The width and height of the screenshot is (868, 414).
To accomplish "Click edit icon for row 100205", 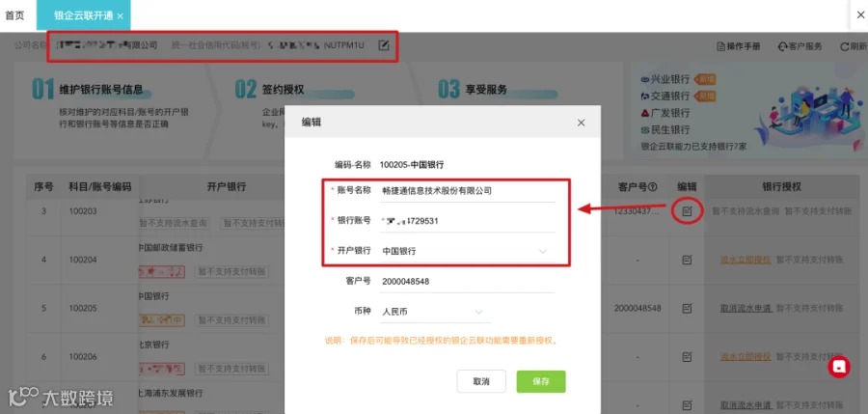I will click(687, 308).
